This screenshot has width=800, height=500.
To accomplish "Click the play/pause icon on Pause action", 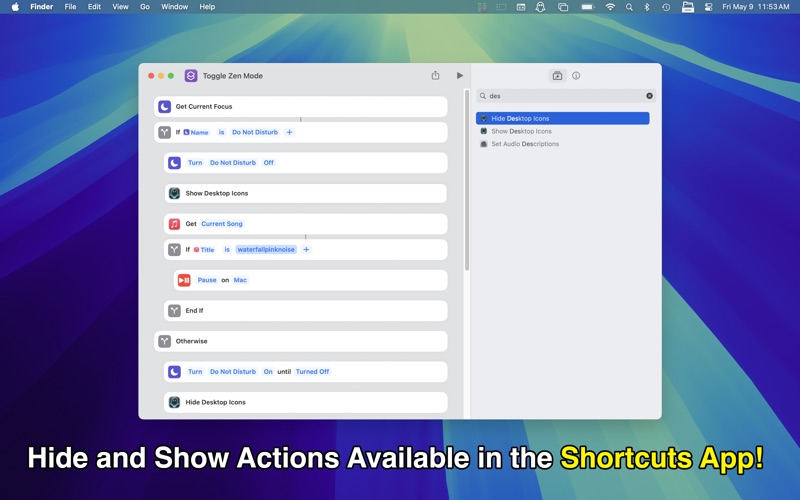I will coord(184,280).
